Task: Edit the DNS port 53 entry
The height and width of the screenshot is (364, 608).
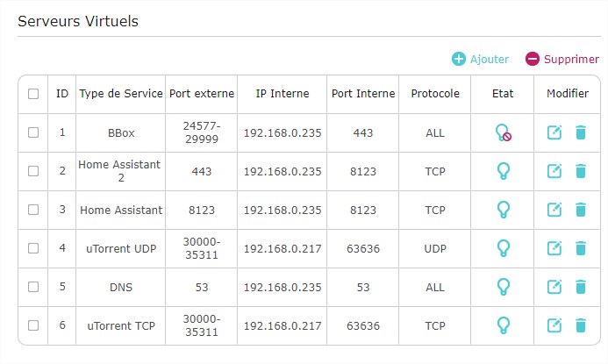Action: coord(554,287)
